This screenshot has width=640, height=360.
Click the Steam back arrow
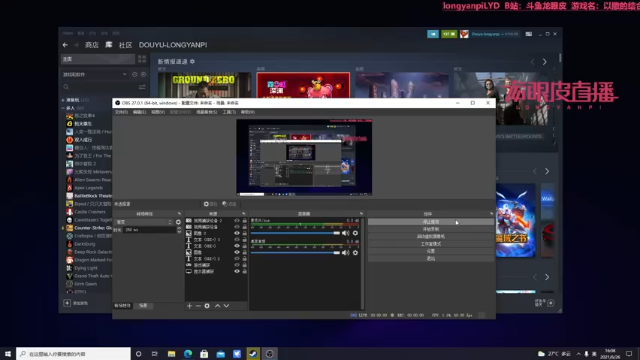[x=65, y=45]
